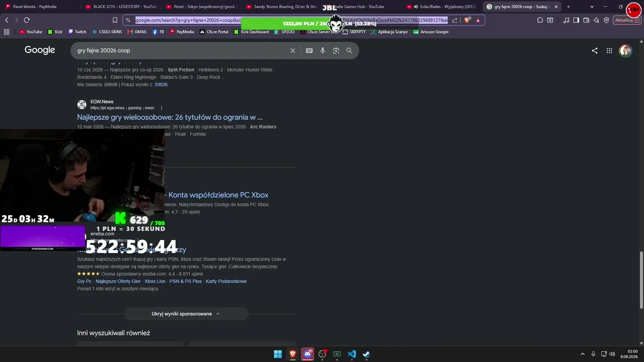The image size is (644, 362).
Task: Open the Arkusze Google bookmark
Action: pos(431,32)
